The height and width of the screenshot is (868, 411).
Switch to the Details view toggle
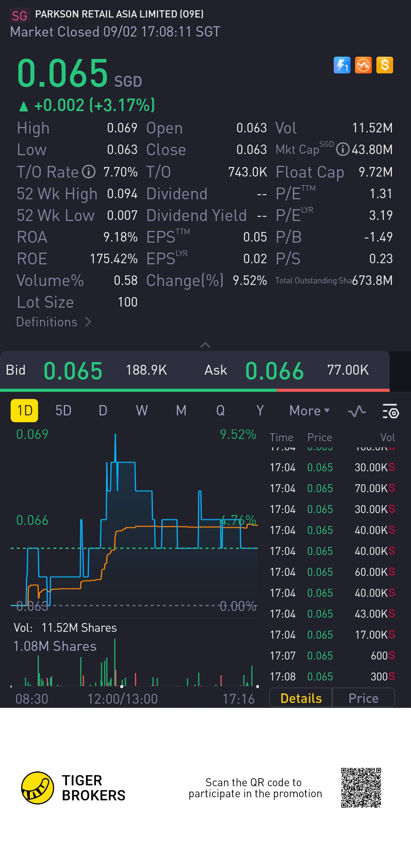point(301,698)
